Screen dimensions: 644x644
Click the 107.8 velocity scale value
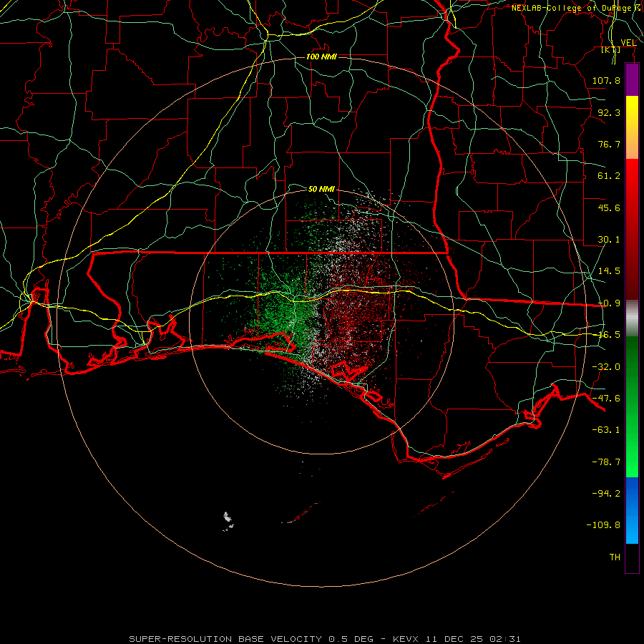(606, 80)
